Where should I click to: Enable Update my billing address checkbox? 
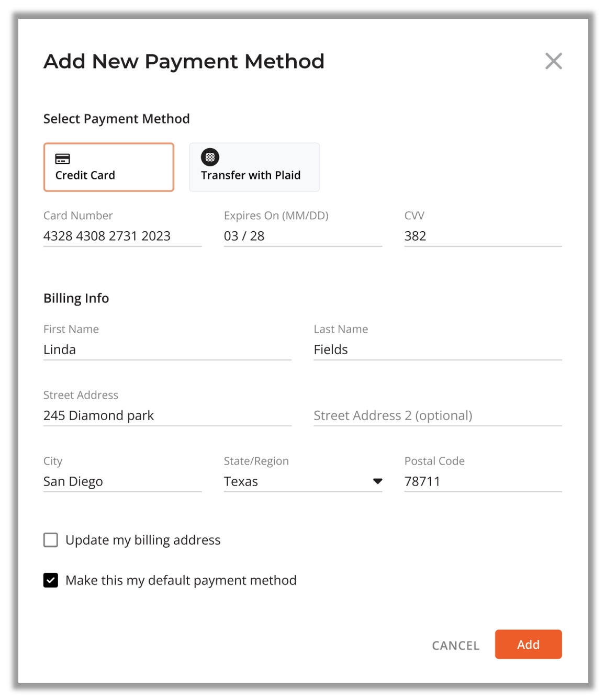pyautogui.click(x=51, y=540)
